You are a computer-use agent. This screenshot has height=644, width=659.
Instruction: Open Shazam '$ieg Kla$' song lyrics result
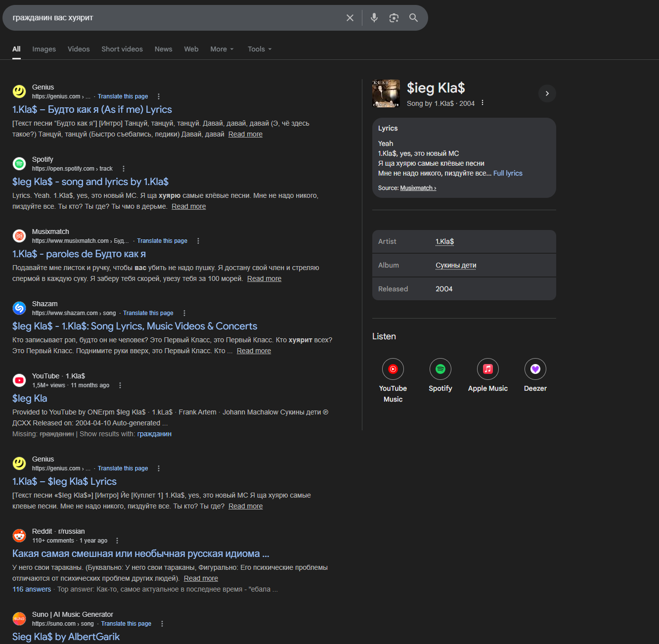135,326
